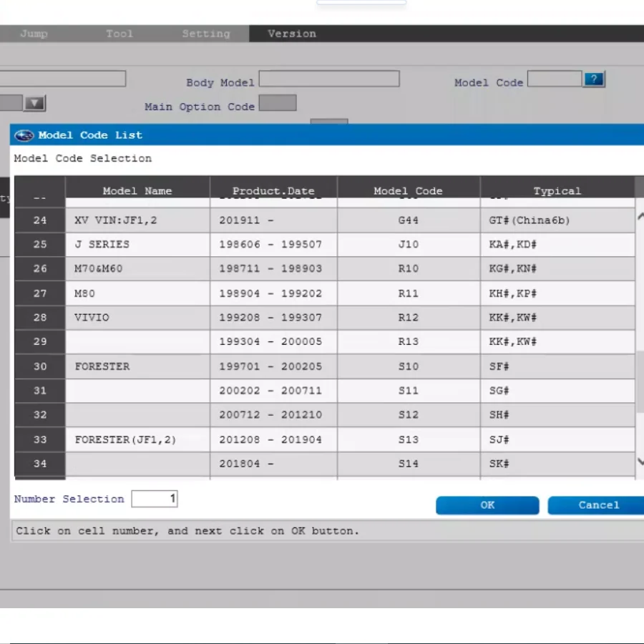This screenshot has height=644, width=644.
Task: Open the Version menu
Action: click(x=292, y=34)
